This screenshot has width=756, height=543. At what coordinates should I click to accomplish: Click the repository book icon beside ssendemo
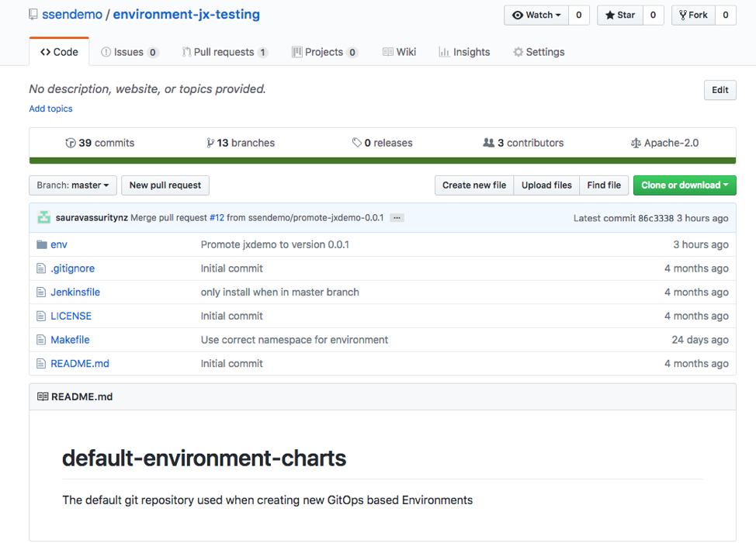(33, 15)
